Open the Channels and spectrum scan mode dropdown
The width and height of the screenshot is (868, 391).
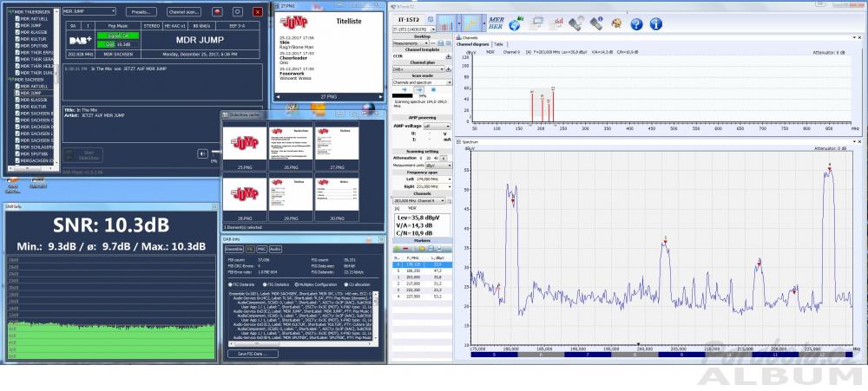(x=423, y=81)
